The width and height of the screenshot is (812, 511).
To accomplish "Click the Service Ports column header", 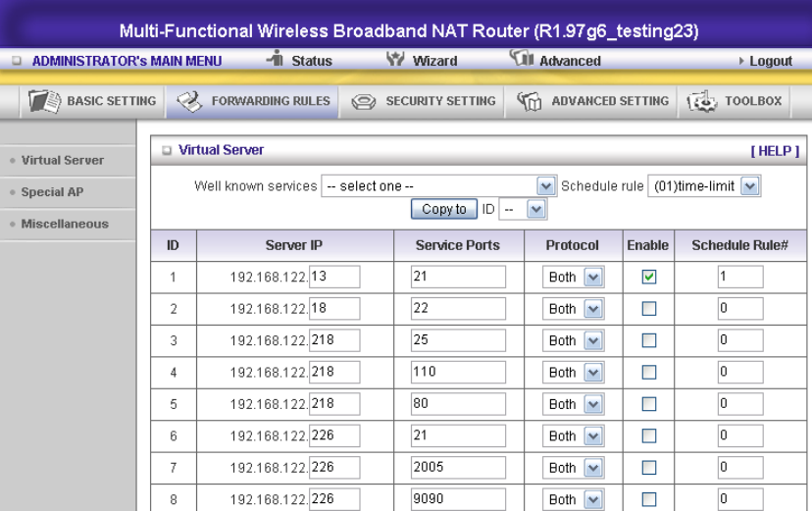I will click(458, 245).
